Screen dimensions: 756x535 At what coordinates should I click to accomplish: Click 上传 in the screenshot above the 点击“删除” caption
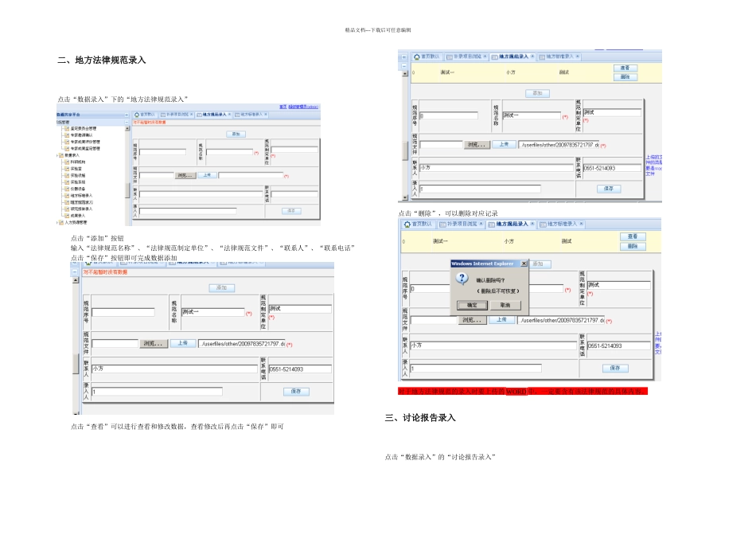(504, 144)
